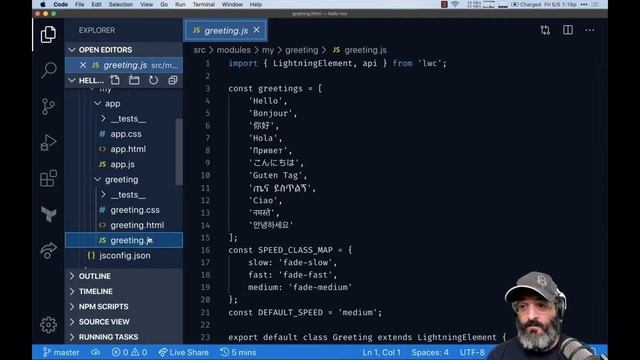Viewport: 640px width, 360px height.
Task: Open the Terminal menu
Action: [x=204, y=4]
